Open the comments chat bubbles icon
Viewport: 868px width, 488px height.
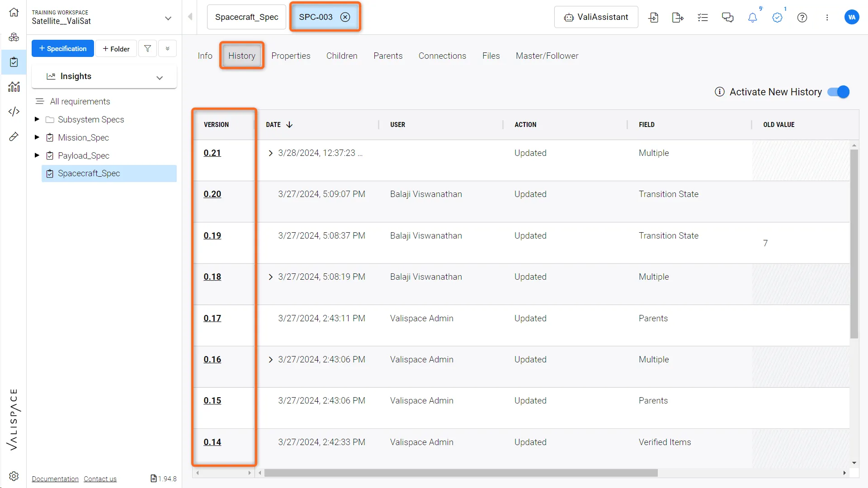[x=727, y=18]
